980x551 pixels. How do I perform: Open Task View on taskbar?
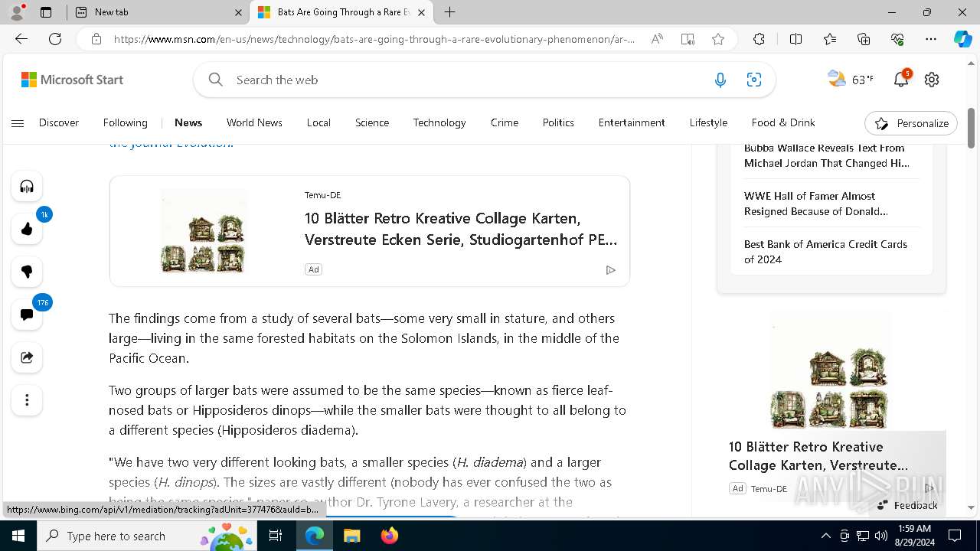276,536
